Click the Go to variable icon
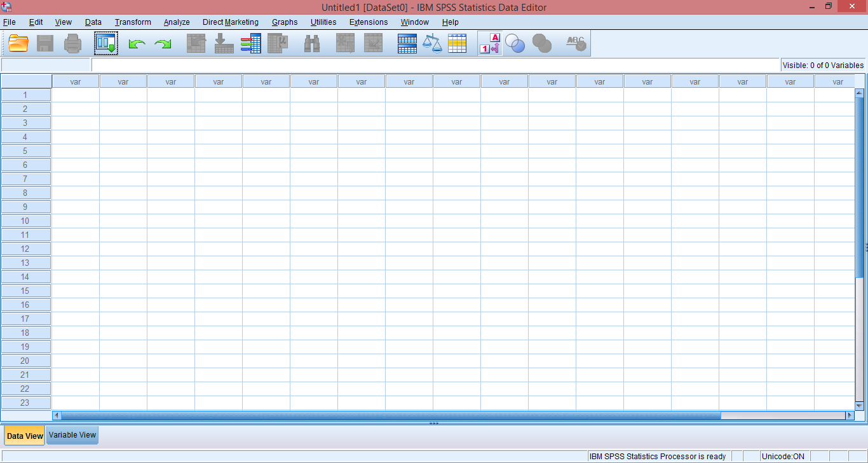The width and height of the screenshot is (868, 463). click(x=224, y=43)
